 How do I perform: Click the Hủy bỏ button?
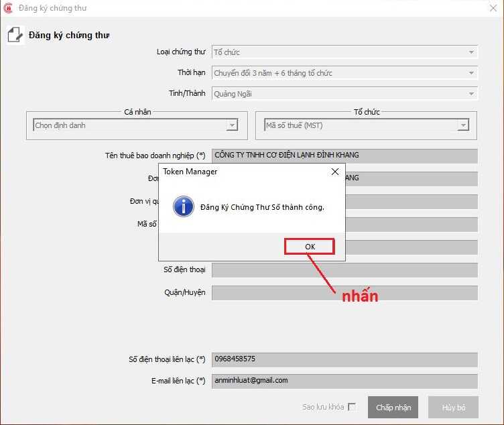[x=453, y=408]
